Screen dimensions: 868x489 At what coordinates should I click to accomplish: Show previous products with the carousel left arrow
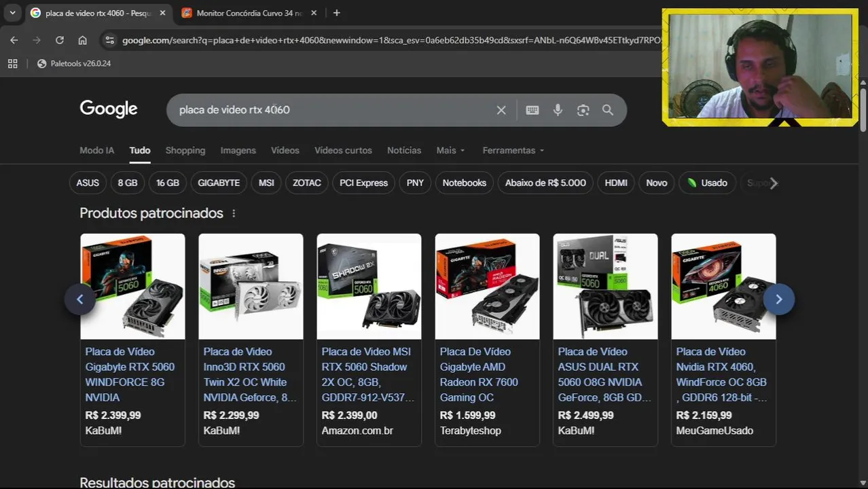coord(80,300)
